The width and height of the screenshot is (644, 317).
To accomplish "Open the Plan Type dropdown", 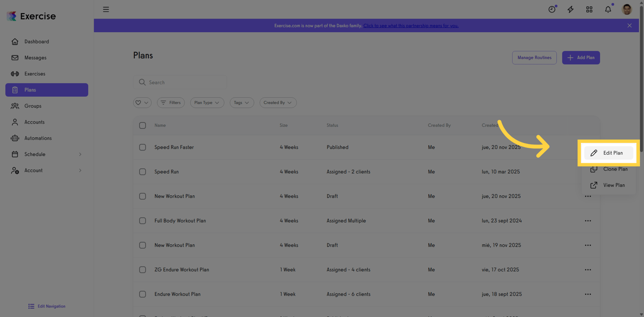I will click(207, 102).
